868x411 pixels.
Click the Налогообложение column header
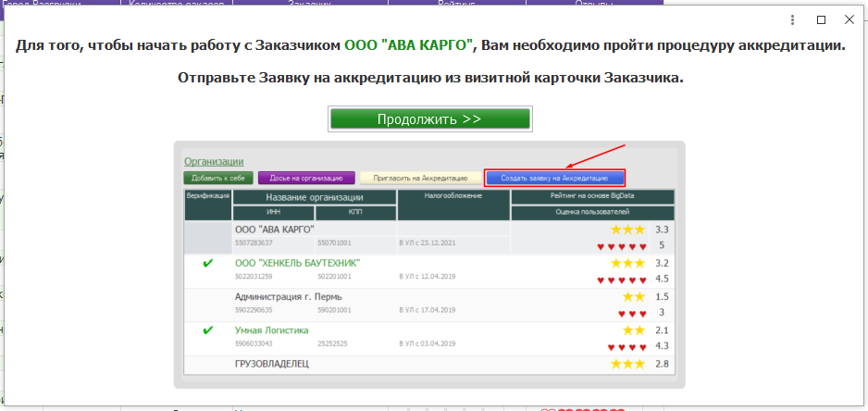[453, 205]
